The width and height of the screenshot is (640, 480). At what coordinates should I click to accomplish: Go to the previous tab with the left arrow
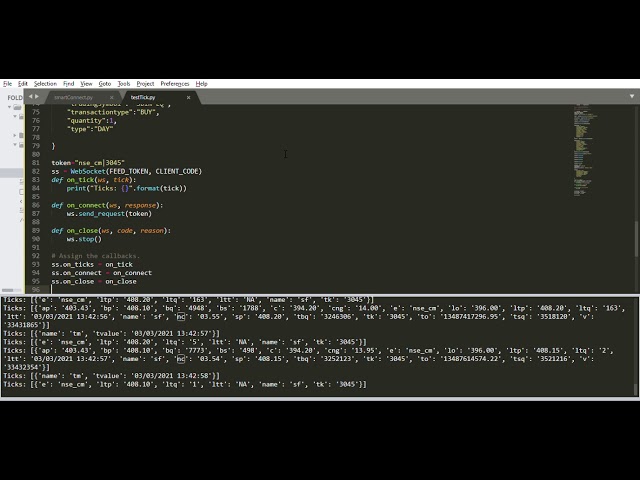(30, 97)
